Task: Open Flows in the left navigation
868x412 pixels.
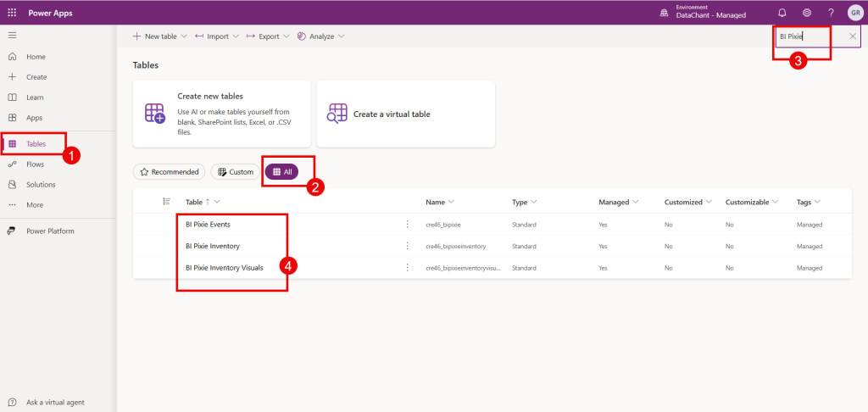Action: point(35,164)
